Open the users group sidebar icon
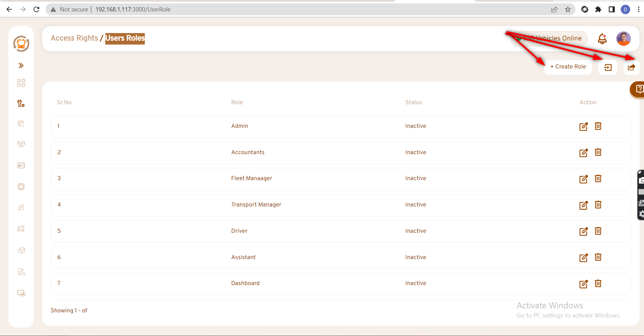Viewport: 644px width, 336px height. point(21,144)
